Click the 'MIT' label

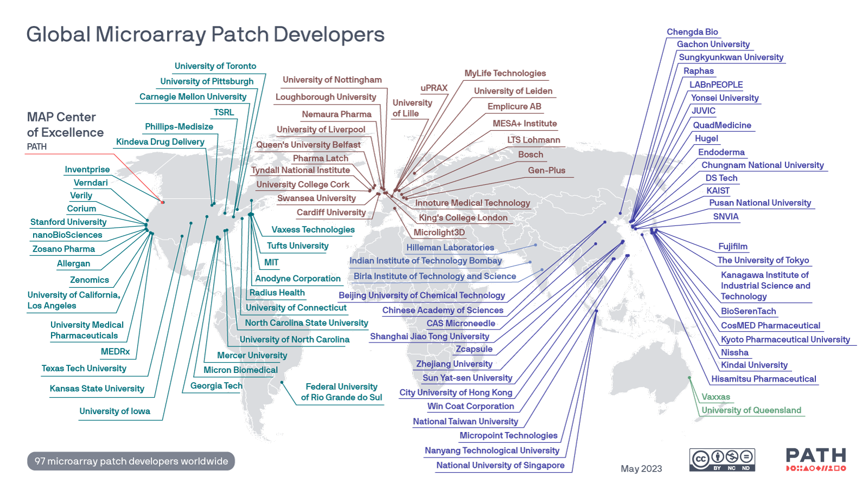[271, 262]
